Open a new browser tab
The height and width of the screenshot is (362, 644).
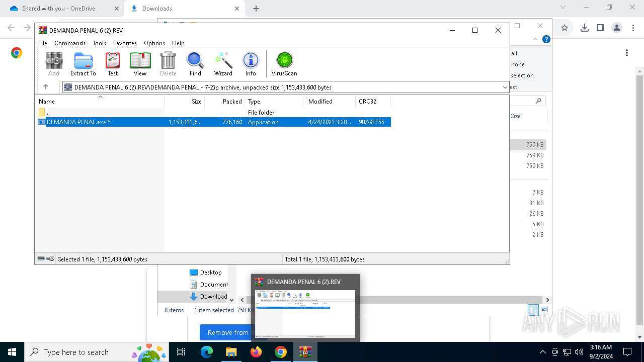(x=256, y=9)
